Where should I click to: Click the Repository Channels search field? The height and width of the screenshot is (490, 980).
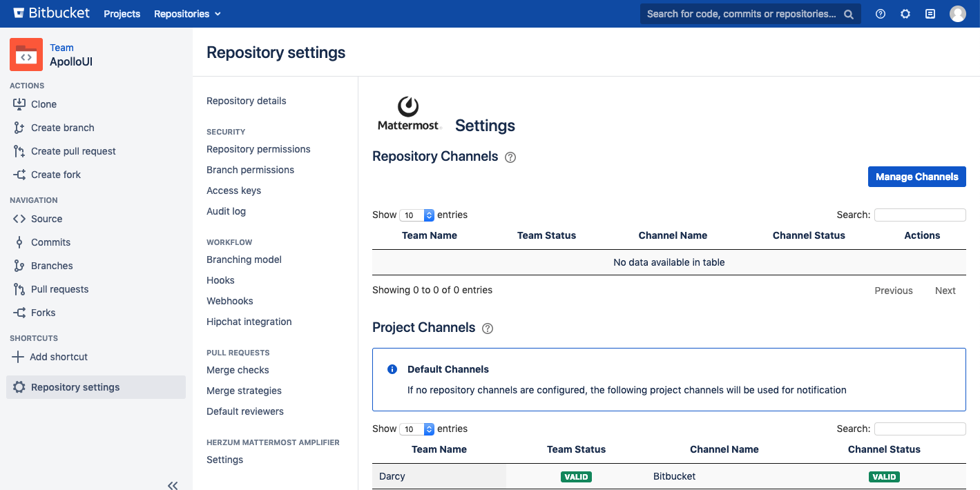click(919, 215)
